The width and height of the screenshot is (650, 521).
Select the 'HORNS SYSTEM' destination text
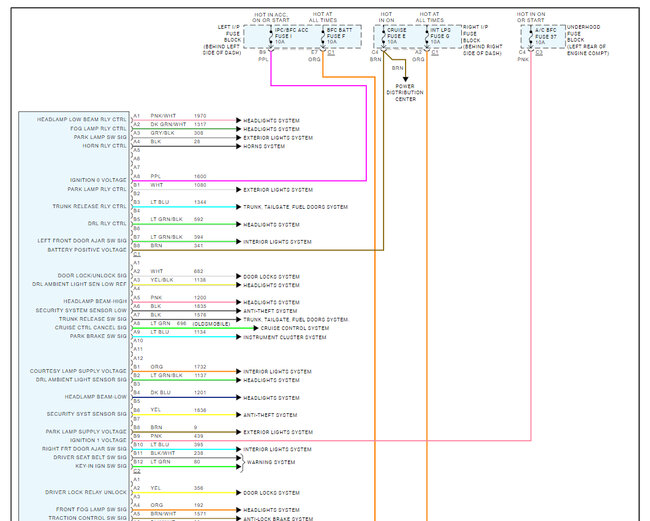tap(264, 146)
